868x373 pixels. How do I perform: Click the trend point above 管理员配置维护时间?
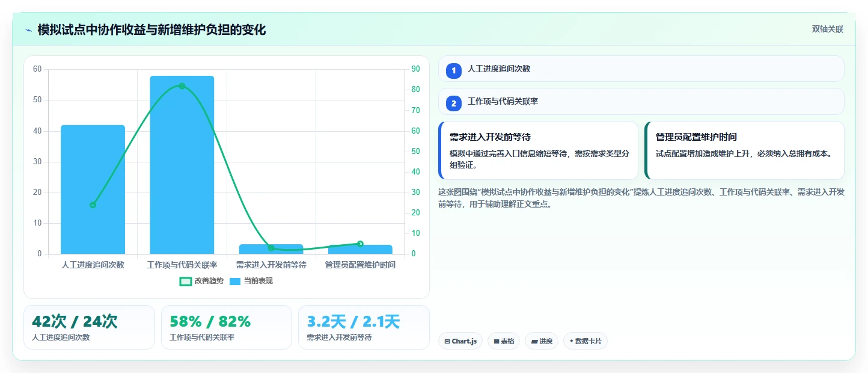click(360, 244)
